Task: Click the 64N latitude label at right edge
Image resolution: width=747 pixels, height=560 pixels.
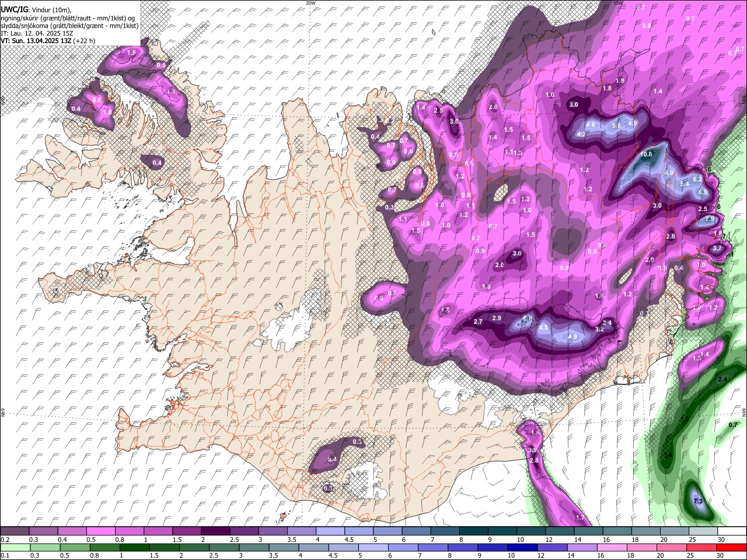Action: 744,412
